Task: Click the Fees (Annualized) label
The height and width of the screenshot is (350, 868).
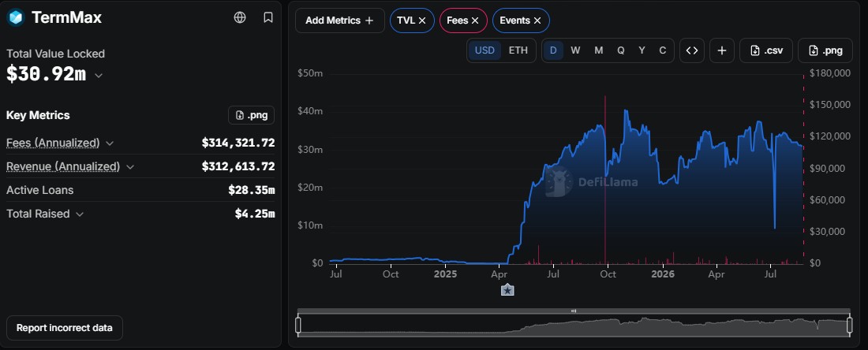Action: [x=53, y=143]
